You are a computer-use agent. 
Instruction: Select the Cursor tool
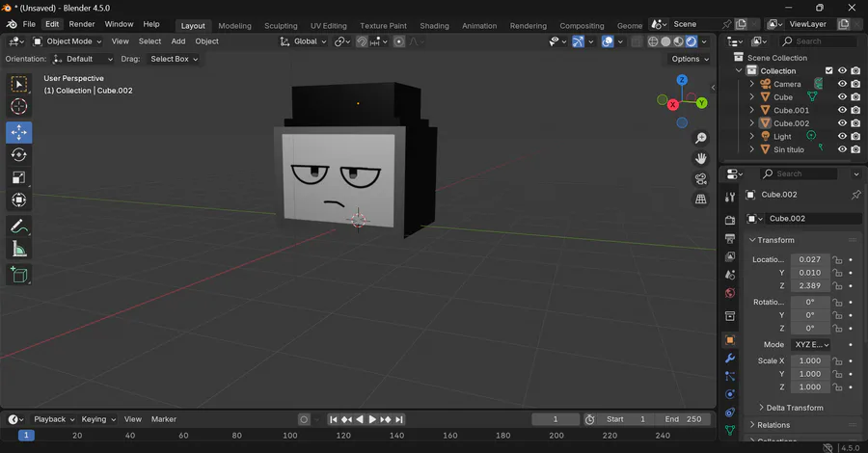point(19,106)
